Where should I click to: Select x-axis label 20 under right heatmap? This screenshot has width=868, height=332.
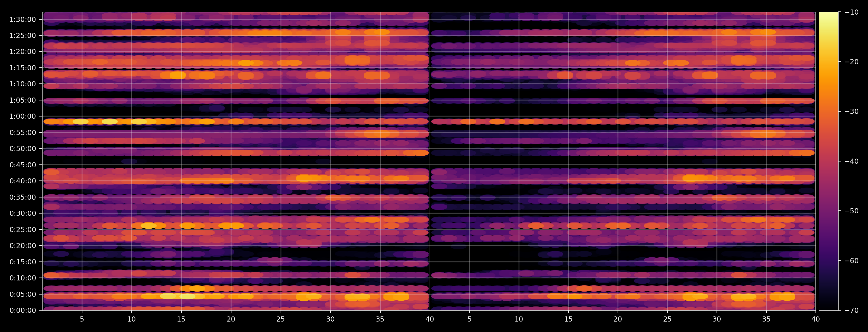(618, 319)
